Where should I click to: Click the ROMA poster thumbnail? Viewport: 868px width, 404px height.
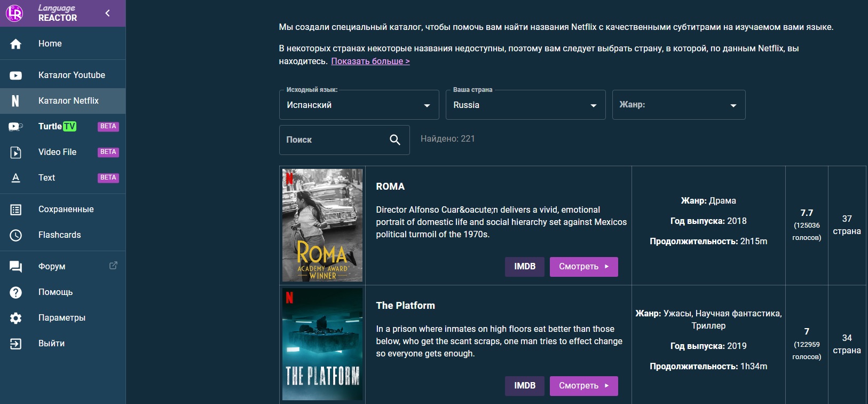coord(322,226)
